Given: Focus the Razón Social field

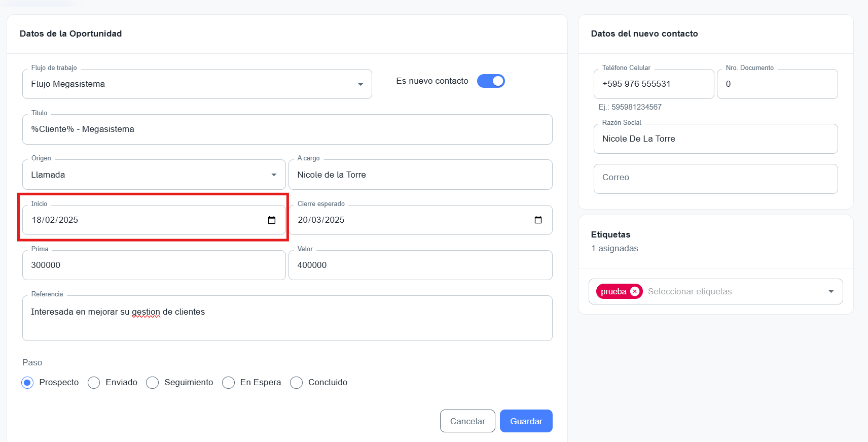Looking at the screenshot, I should 715,139.
